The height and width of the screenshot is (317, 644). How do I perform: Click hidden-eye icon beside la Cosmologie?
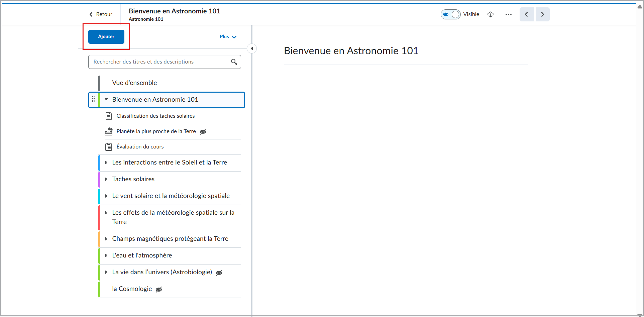coord(159,290)
